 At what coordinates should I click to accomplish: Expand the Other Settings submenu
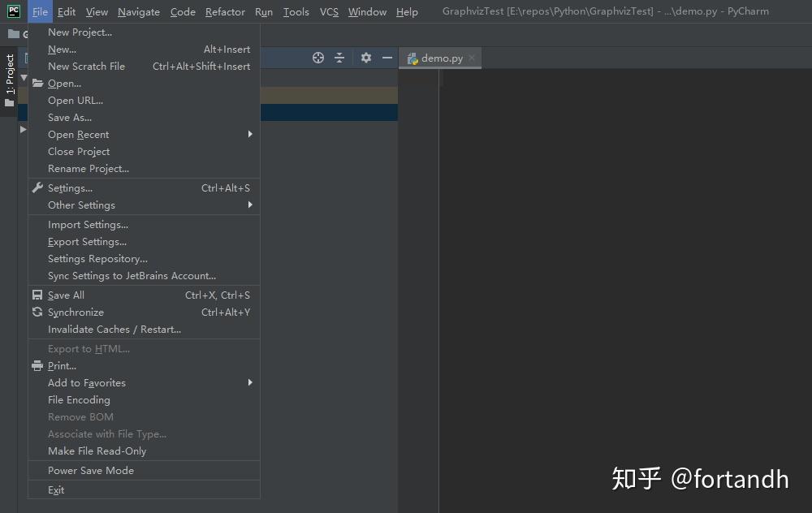click(x=81, y=205)
